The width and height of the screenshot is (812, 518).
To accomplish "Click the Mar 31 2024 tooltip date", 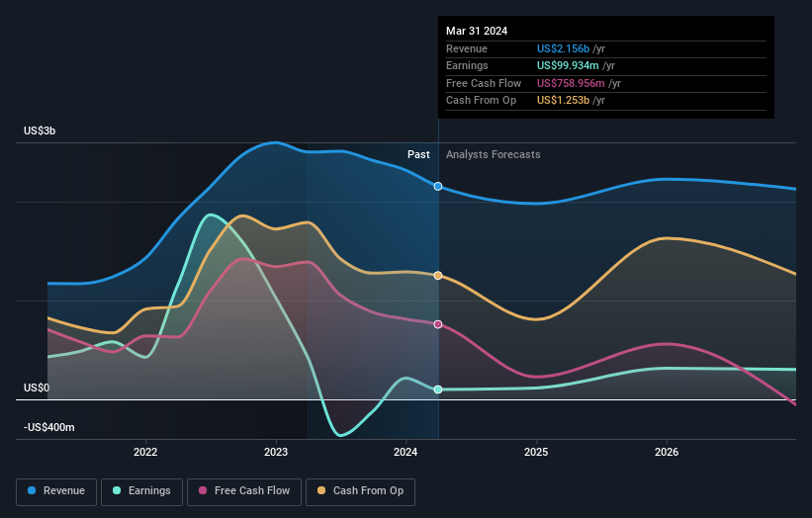I will [x=477, y=31].
